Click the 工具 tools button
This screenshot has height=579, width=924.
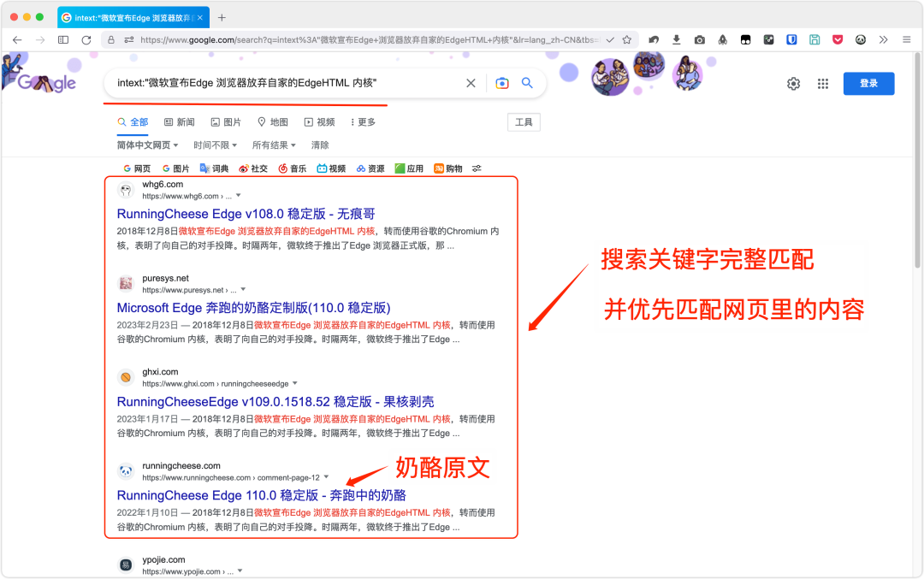(x=524, y=122)
